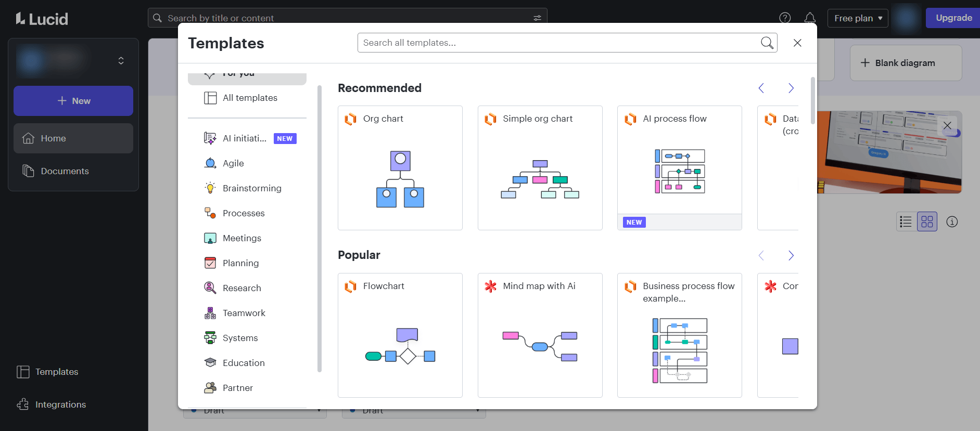The width and height of the screenshot is (980, 431).
Task: Switch to list view layout
Action: [x=906, y=222]
